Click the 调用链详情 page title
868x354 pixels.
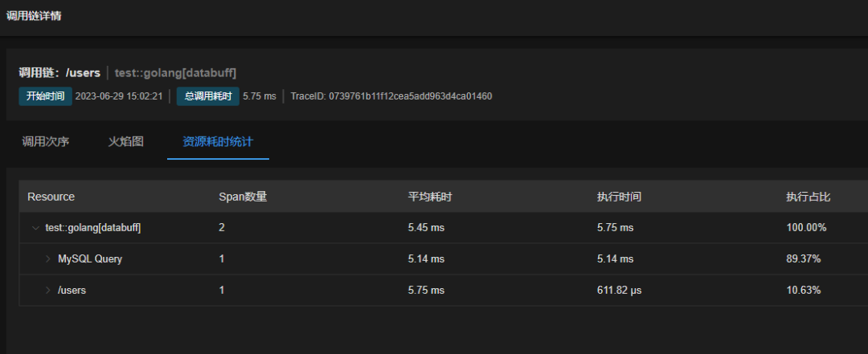click(35, 15)
